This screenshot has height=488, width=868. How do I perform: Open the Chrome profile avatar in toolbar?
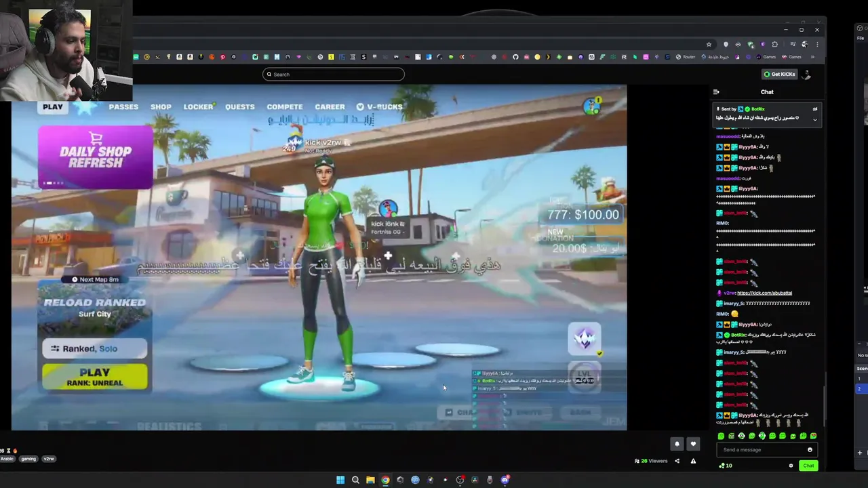pyautogui.click(x=804, y=45)
